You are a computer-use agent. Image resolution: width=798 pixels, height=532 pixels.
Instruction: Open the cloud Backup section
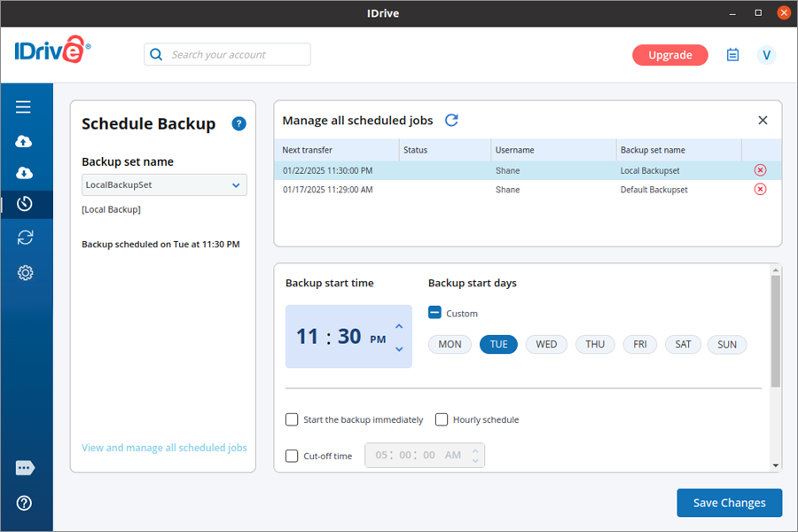pos(24,141)
